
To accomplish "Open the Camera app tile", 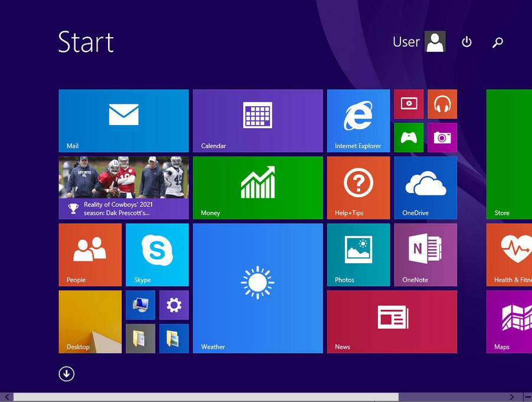I will pyautogui.click(x=442, y=138).
